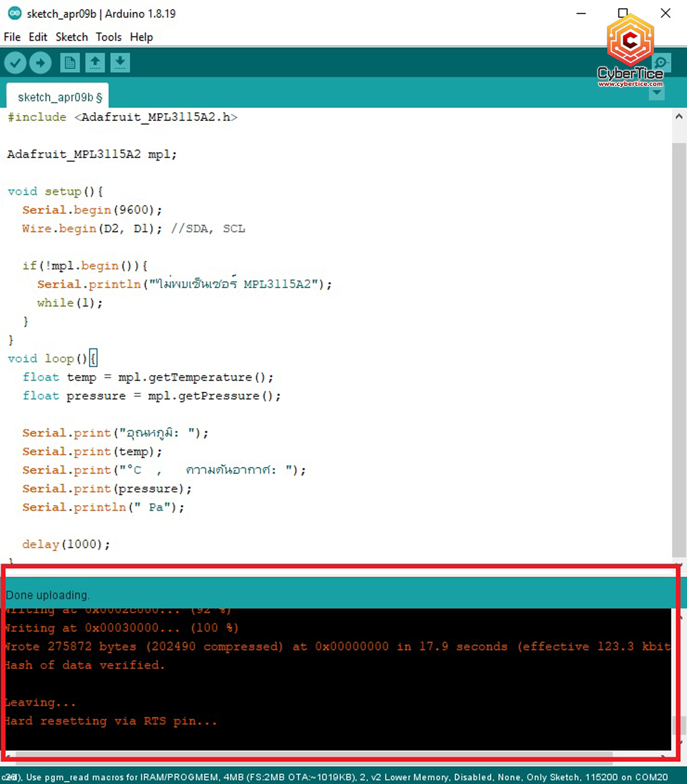Open the Help menu
Image resolution: width=687 pixels, height=784 pixels.
coord(141,37)
